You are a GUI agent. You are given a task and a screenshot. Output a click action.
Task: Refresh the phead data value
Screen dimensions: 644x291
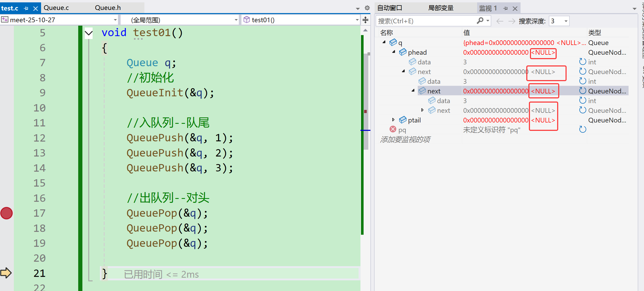pyautogui.click(x=583, y=62)
